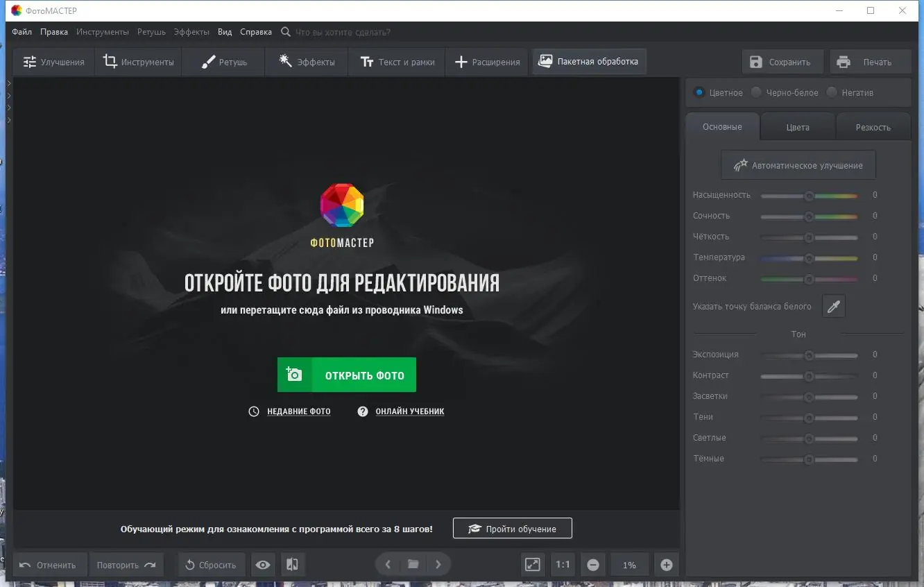Click the search field in the top bar
Screen dimensions: 924x587
pos(340,31)
